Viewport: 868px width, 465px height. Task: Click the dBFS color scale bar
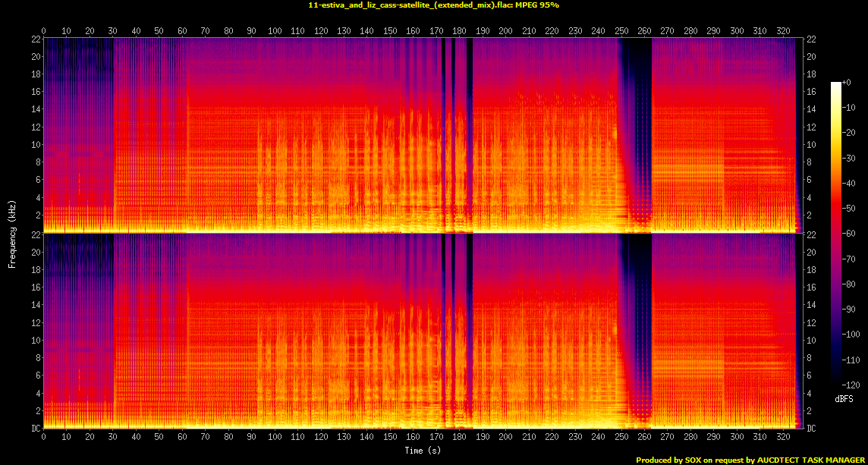coord(835,233)
